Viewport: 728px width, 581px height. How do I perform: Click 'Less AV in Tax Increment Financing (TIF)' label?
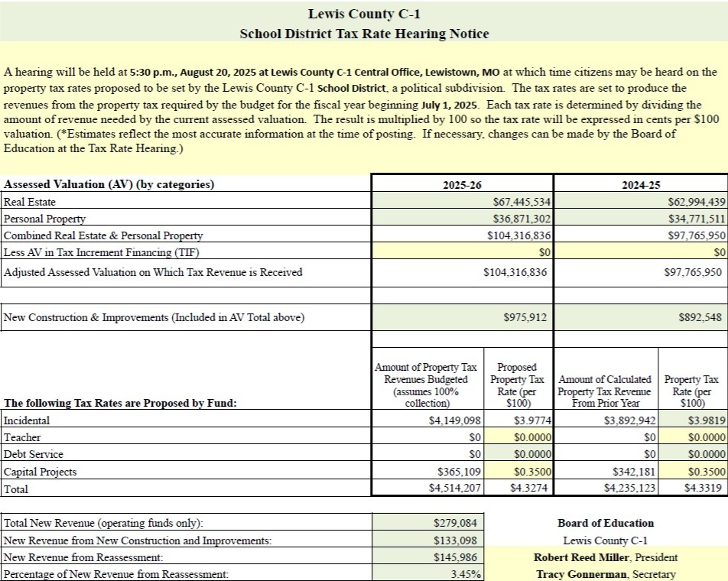tap(101, 252)
